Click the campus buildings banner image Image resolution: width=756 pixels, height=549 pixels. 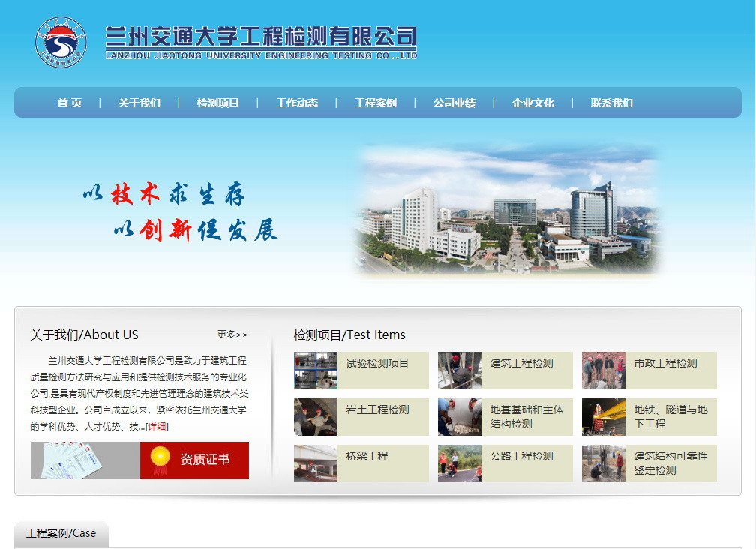(x=508, y=211)
